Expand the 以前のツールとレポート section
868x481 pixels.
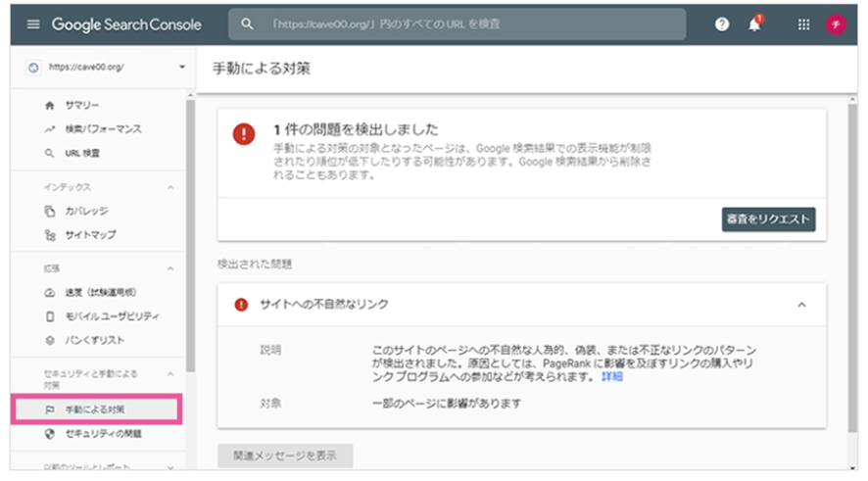click(x=170, y=467)
